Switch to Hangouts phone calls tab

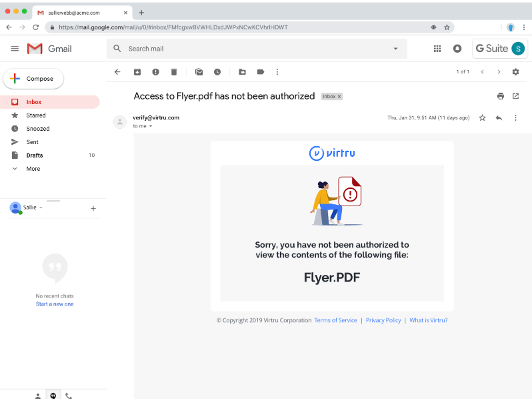click(x=69, y=396)
